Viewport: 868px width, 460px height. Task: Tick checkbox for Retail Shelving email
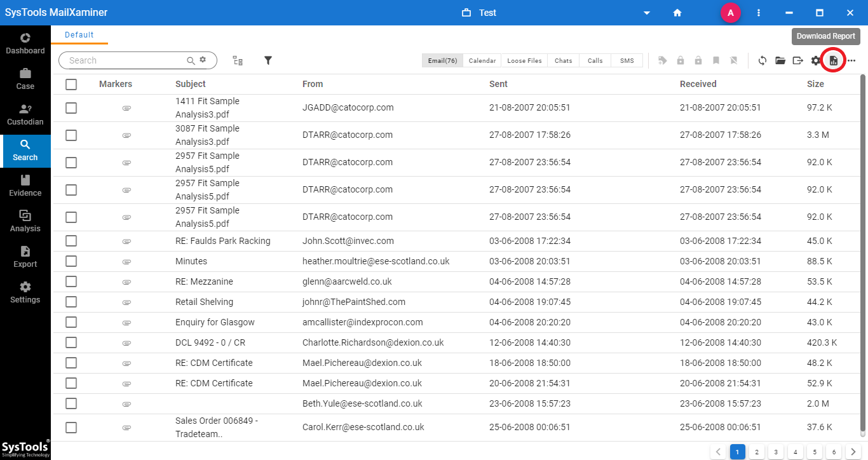[x=71, y=302]
